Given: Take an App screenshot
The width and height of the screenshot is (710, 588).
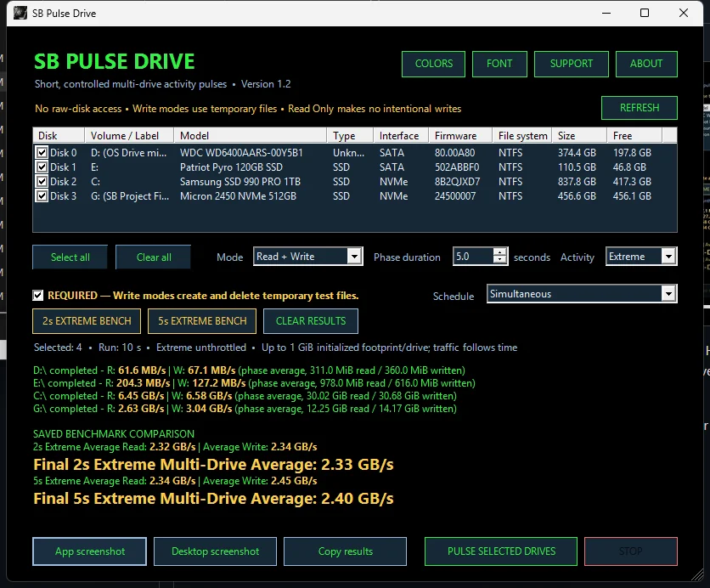Looking at the screenshot, I should coord(90,551).
